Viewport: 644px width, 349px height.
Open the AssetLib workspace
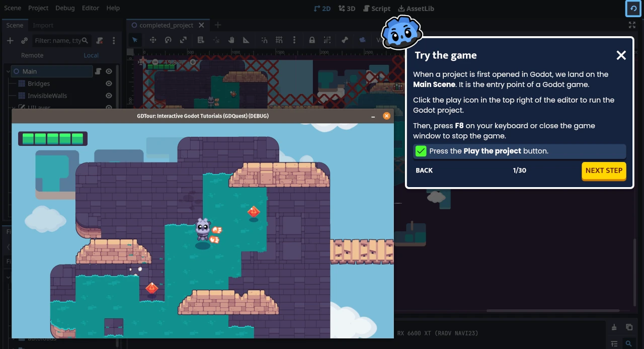pos(416,9)
